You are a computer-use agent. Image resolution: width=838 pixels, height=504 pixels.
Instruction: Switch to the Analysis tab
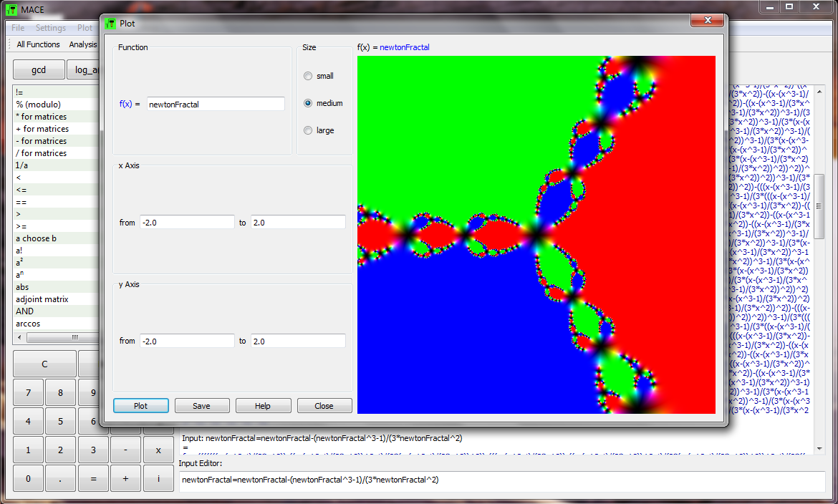pyautogui.click(x=83, y=44)
